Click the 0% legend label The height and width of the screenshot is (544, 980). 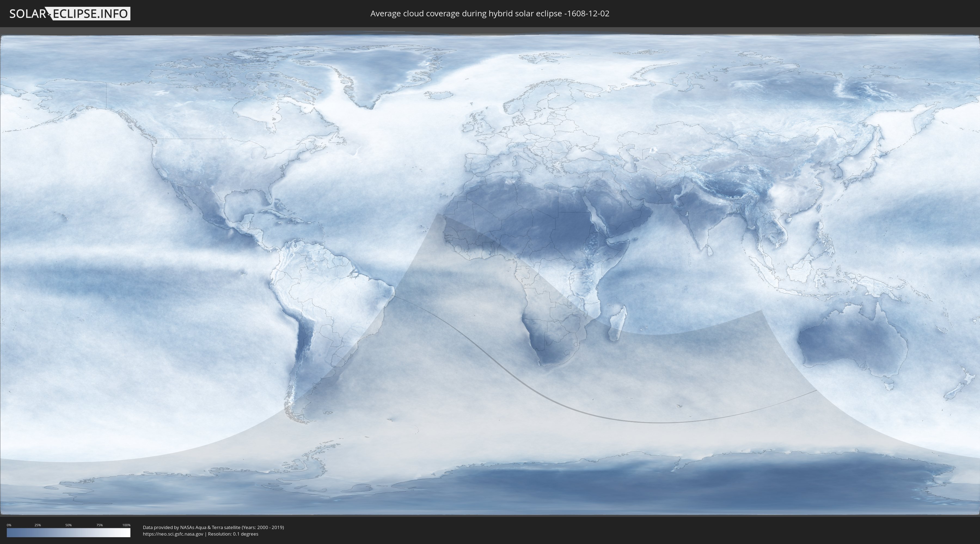[x=9, y=525]
